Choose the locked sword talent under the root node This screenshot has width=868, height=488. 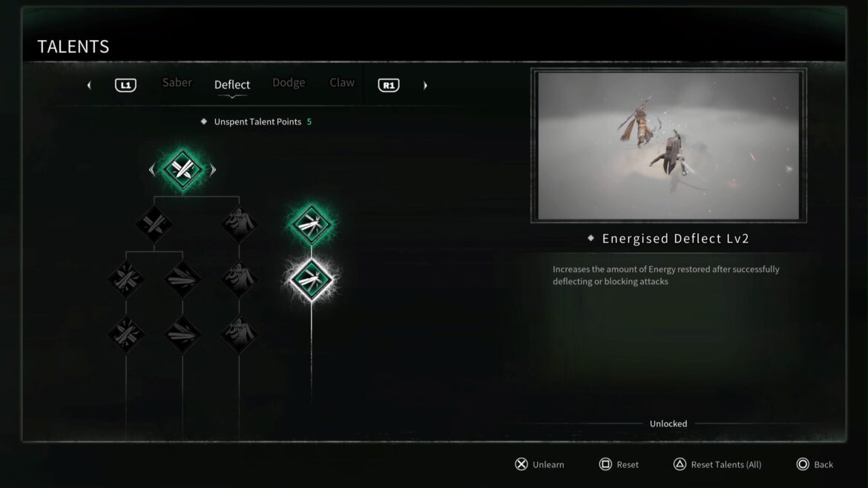pos(154,224)
